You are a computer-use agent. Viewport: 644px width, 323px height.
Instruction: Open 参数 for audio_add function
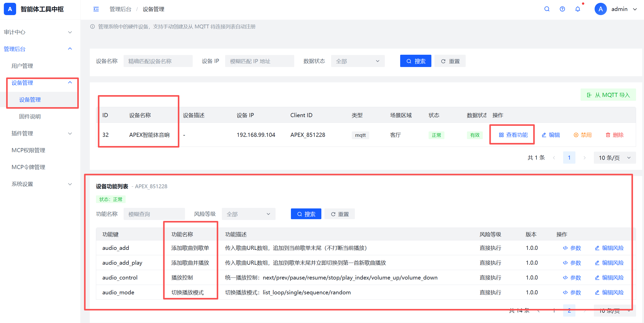click(x=572, y=248)
